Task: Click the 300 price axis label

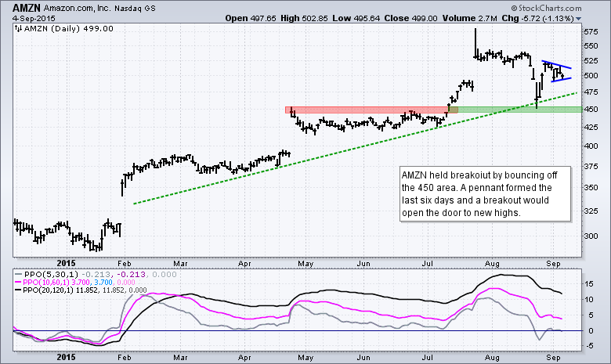Action: (x=591, y=236)
